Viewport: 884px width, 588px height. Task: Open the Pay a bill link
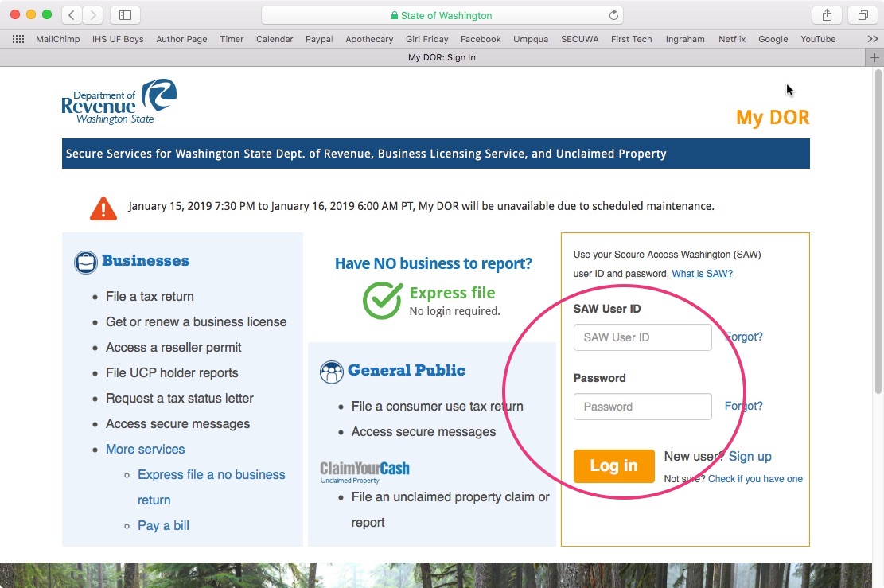pos(163,525)
